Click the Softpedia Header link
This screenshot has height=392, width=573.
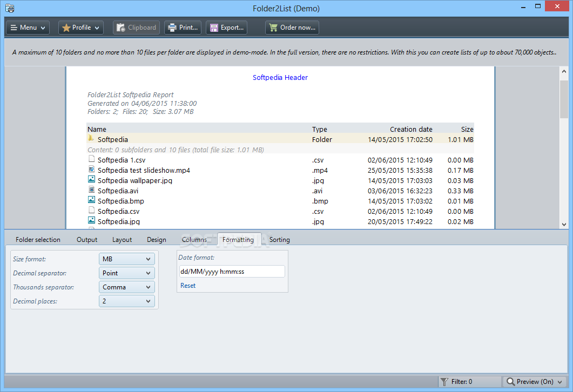pyautogui.click(x=280, y=77)
